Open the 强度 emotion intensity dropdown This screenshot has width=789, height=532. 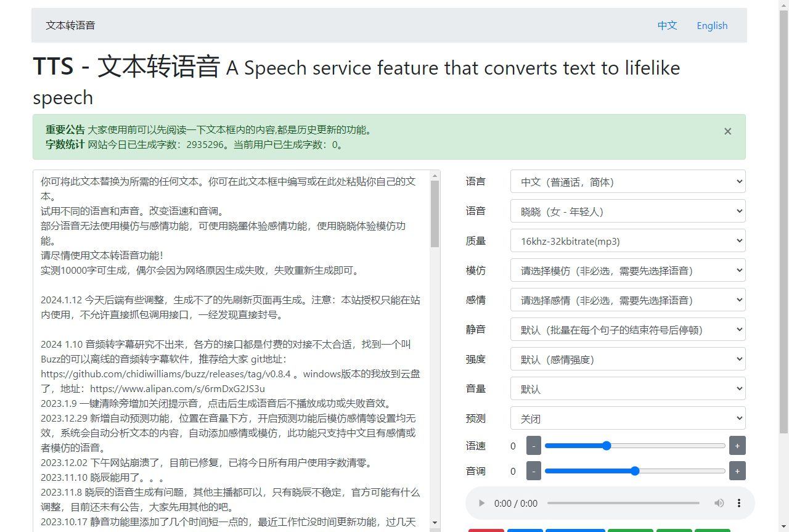(628, 359)
